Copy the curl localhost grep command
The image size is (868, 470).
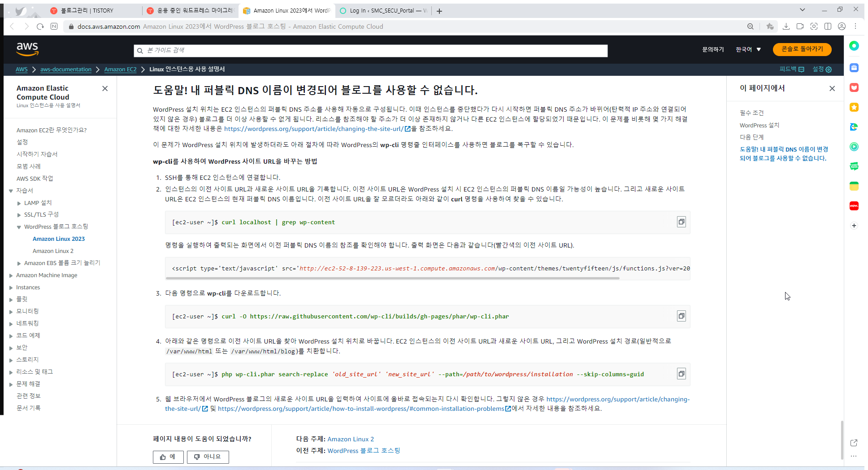point(681,222)
